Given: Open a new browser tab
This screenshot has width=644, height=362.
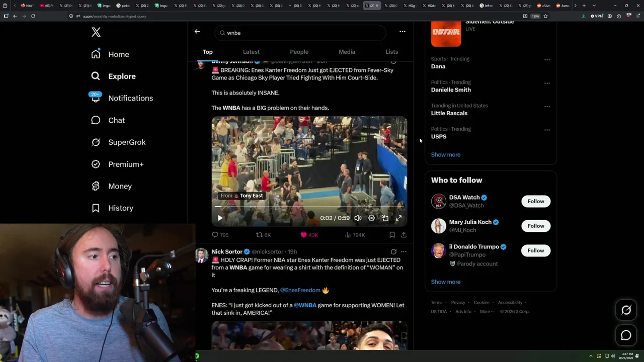Looking at the screenshot, I should (x=584, y=6).
